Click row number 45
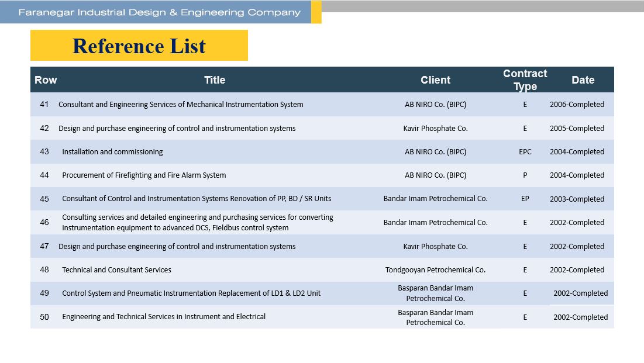This screenshot has width=644, height=363. click(44, 199)
